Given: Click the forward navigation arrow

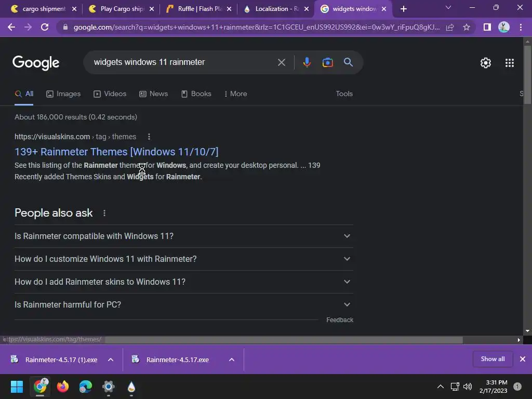Looking at the screenshot, I should 28,27.
